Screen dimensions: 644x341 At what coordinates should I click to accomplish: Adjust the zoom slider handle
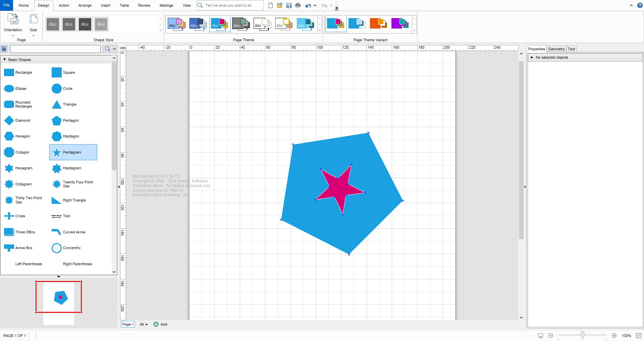[x=583, y=335]
